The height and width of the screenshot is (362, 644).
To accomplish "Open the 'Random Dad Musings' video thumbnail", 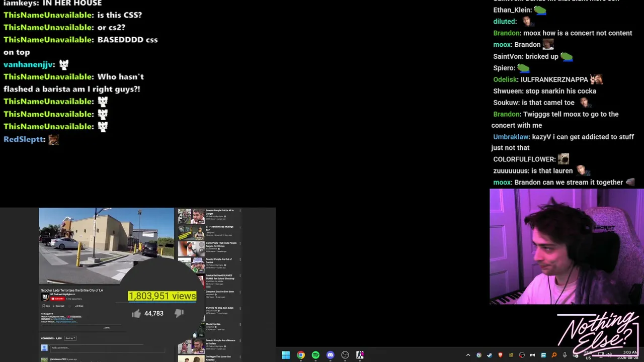I will pyautogui.click(x=191, y=233).
